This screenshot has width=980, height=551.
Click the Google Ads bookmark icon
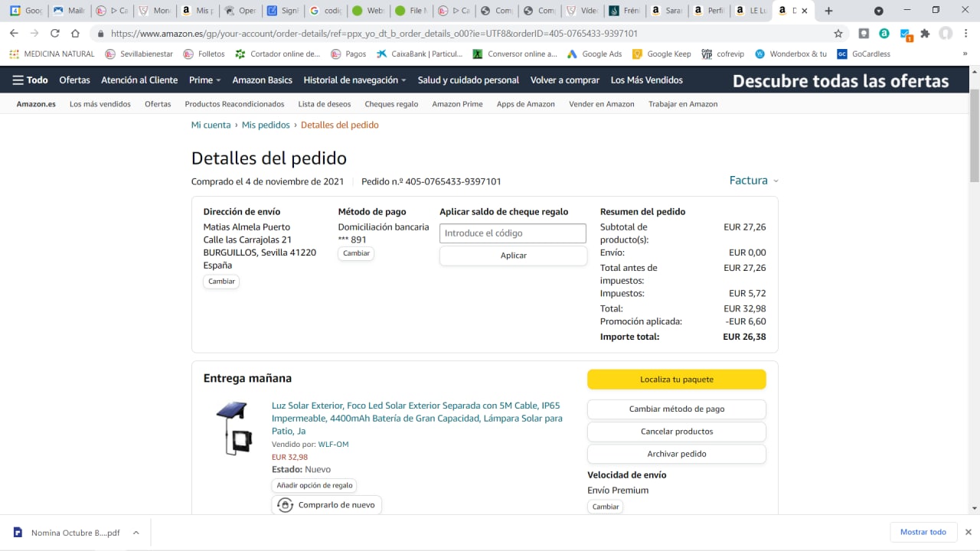tap(572, 54)
